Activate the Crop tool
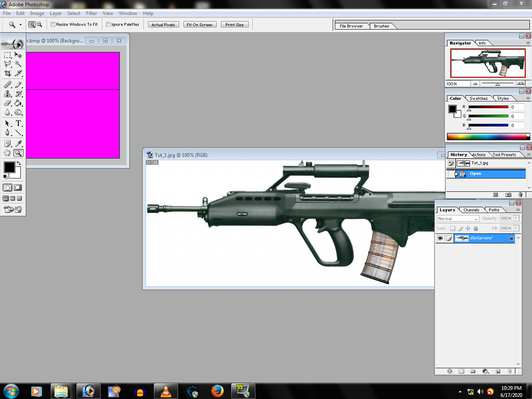This screenshot has width=532, height=399. 7,73
